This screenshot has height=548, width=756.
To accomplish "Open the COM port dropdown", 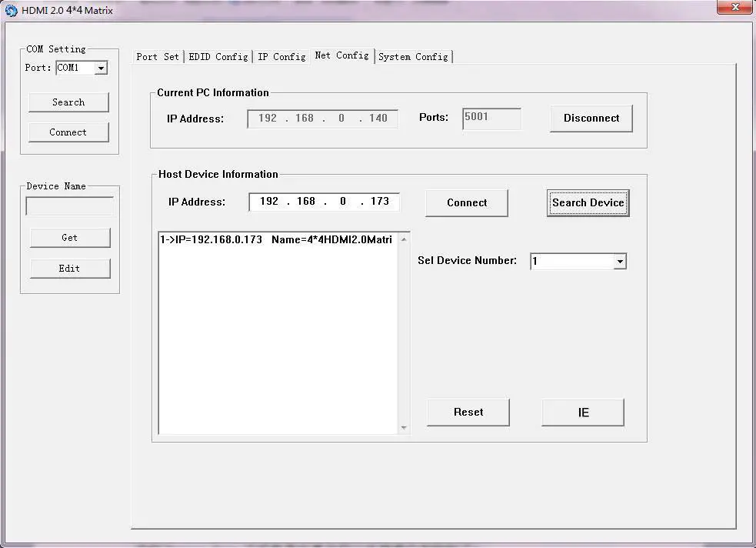I will point(101,68).
